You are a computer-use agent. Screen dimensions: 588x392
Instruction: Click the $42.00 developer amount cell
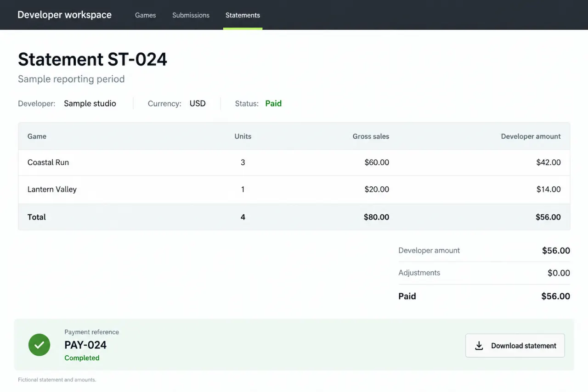click(548, 162)
